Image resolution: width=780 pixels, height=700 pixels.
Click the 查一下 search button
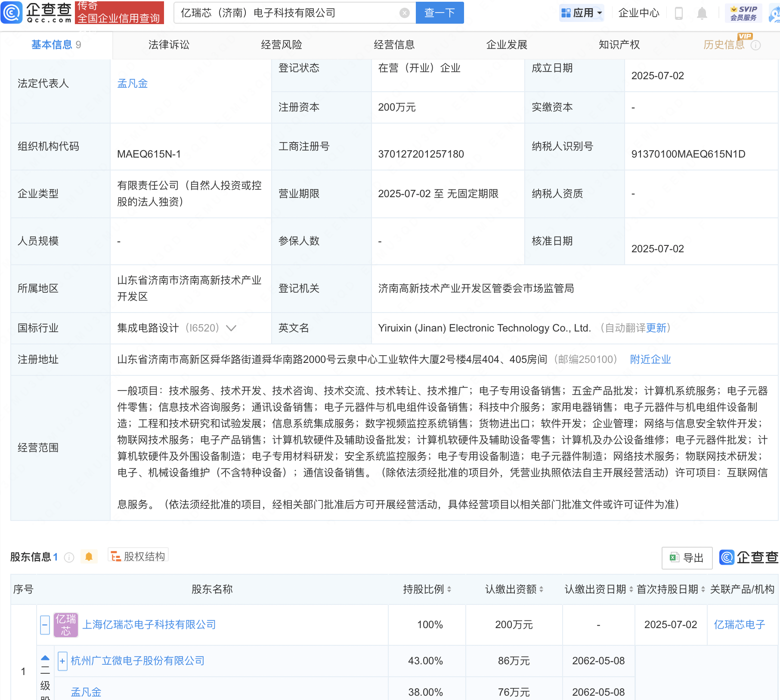440,13
